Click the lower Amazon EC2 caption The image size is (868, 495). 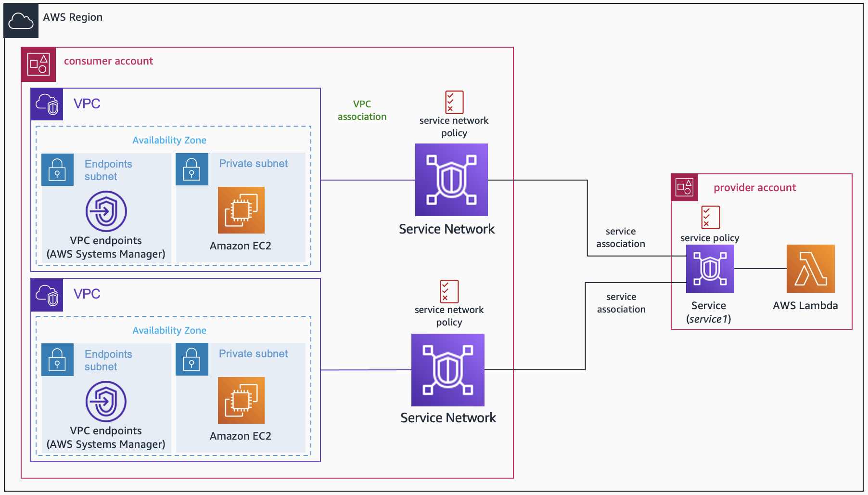(241, 436)
